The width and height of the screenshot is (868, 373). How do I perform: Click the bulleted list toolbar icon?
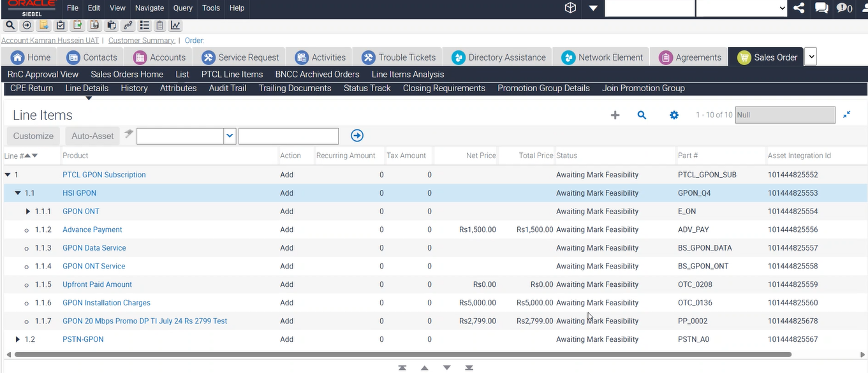pos(144,26)
